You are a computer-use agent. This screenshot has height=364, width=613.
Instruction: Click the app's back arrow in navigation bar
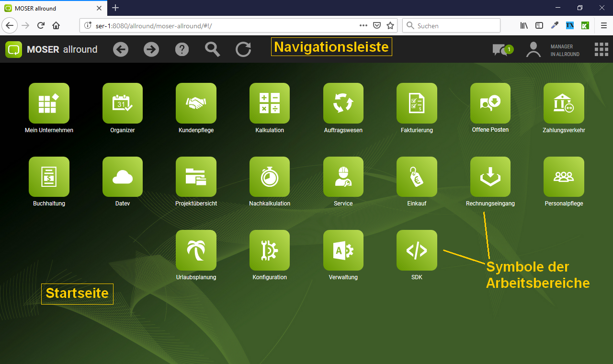click(121, 49)
